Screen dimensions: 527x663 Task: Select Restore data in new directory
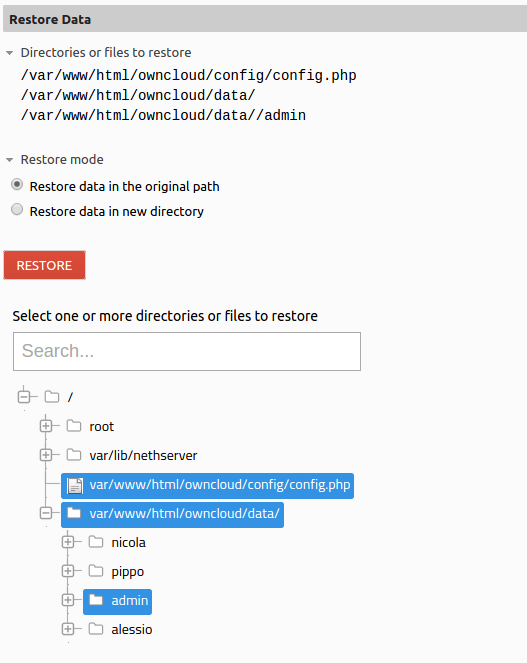[x=17, y=209]
